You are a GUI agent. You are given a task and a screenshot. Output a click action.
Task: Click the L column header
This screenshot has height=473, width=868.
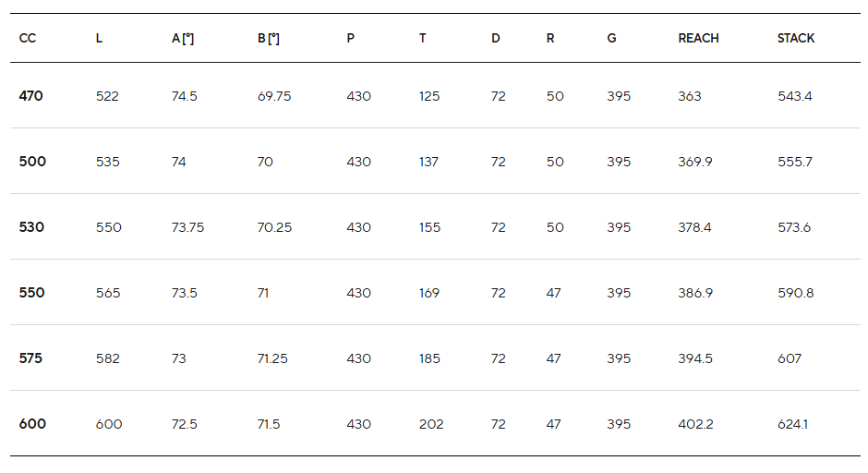coord(99,38)
